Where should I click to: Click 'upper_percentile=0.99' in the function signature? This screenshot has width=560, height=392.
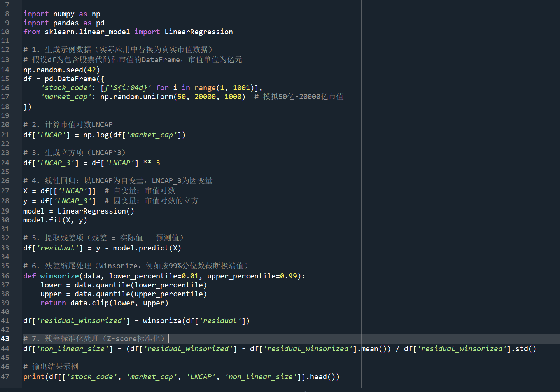[252, 276]
